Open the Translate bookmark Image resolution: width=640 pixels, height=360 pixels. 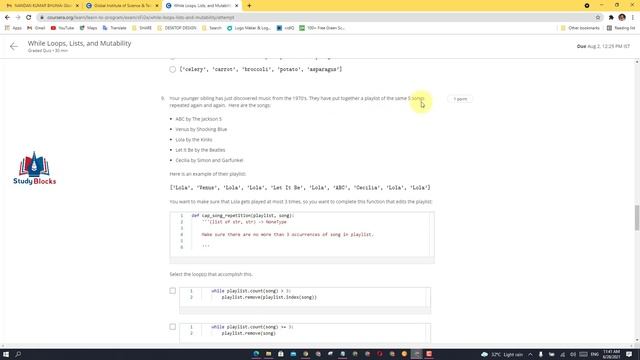(114, 28)
